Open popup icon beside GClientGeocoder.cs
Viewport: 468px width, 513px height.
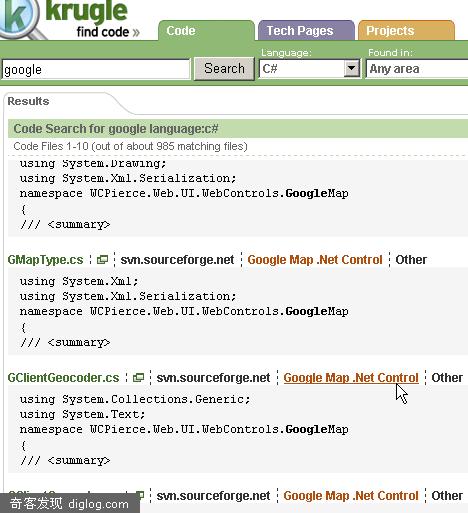point(138,377)
